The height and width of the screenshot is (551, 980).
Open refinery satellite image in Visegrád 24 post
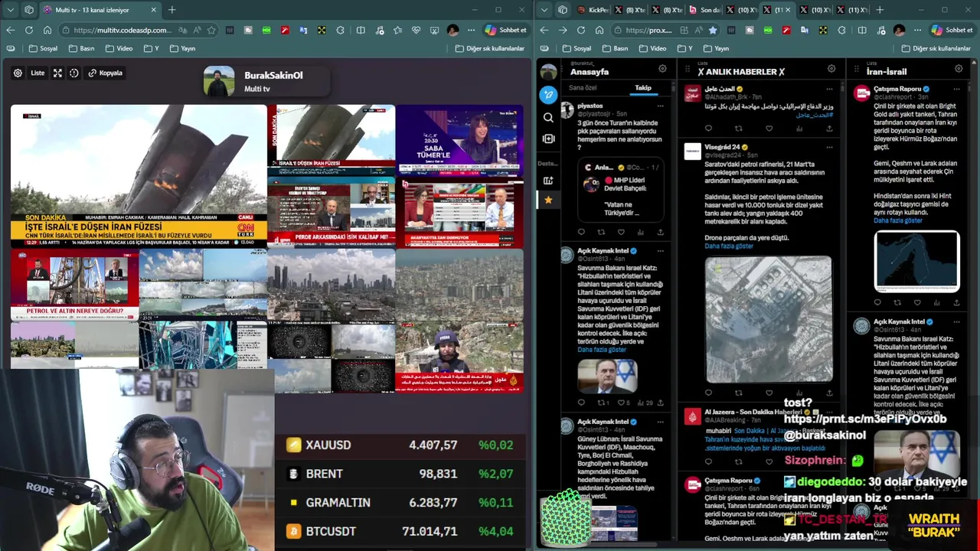pos(768,319)
